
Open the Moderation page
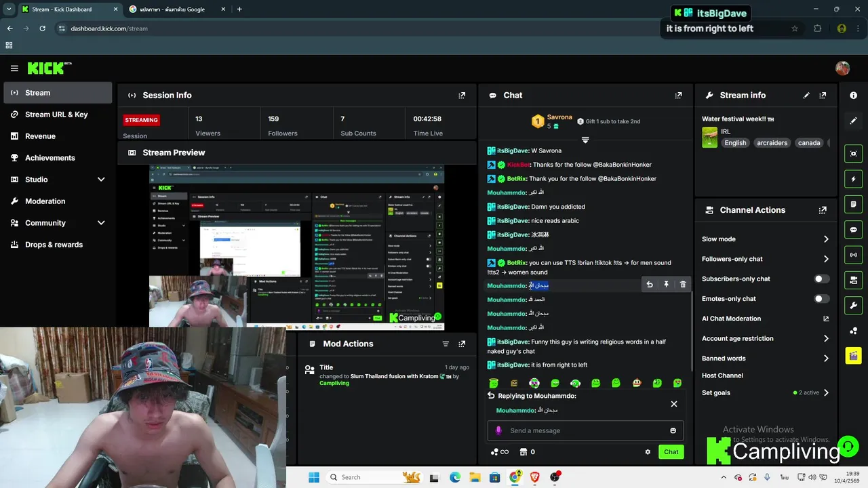click(x=58, y=201)
